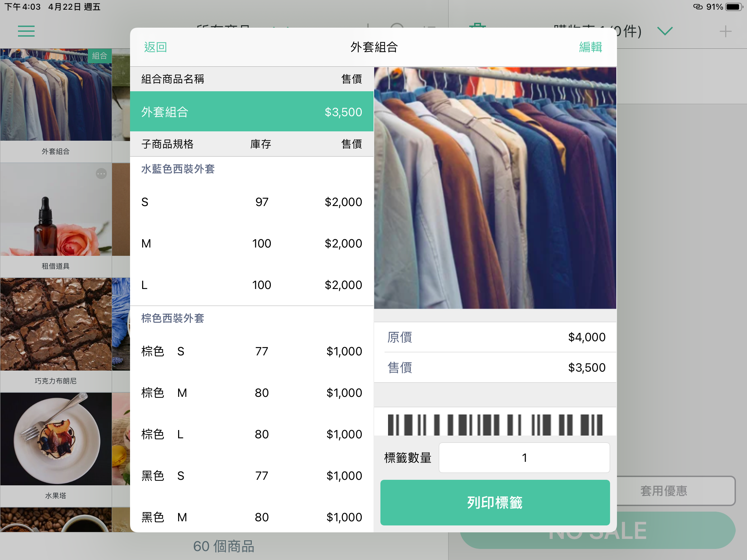Tap 返回 to go back
The width and height of the screenshot is (747, 560).
(x=156, y=47)
